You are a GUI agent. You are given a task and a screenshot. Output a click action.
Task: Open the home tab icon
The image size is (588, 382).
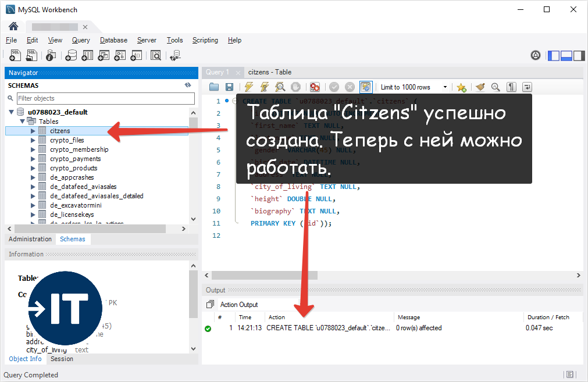tap(13, 26)
